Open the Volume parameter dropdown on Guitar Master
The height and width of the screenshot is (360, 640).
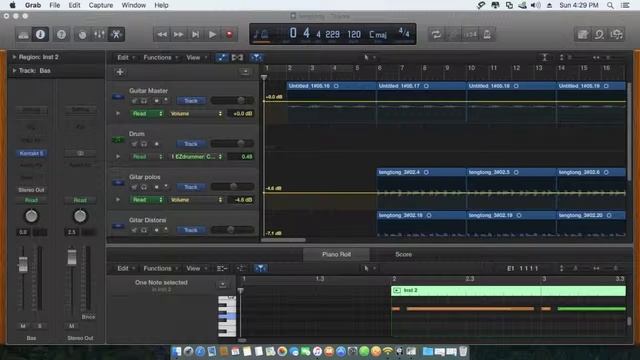coord(196,113)
